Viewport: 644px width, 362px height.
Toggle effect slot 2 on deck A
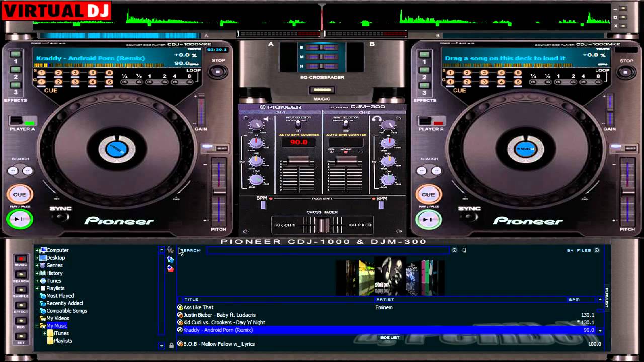pos(16,70)
